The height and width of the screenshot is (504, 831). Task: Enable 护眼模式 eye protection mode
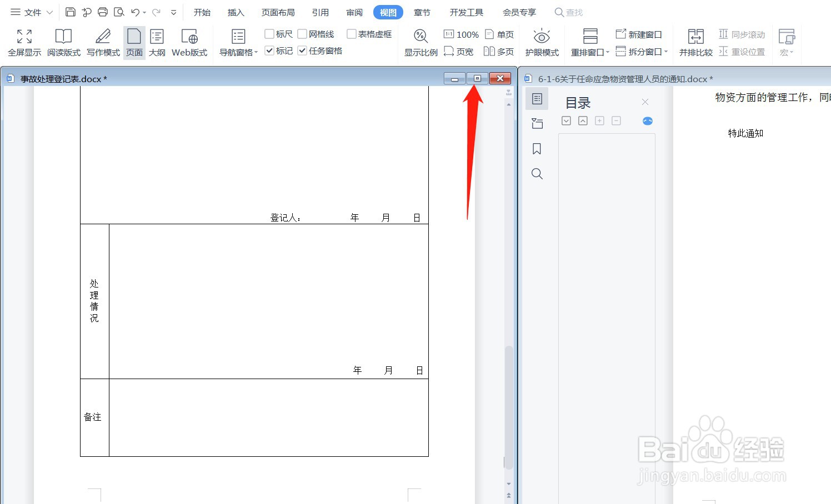[x=542, y=42]
